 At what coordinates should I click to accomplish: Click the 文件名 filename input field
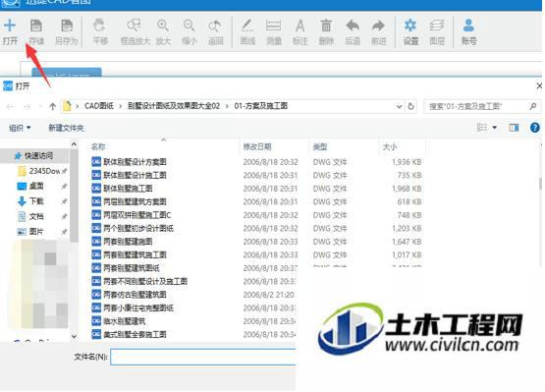pos(203,357)
